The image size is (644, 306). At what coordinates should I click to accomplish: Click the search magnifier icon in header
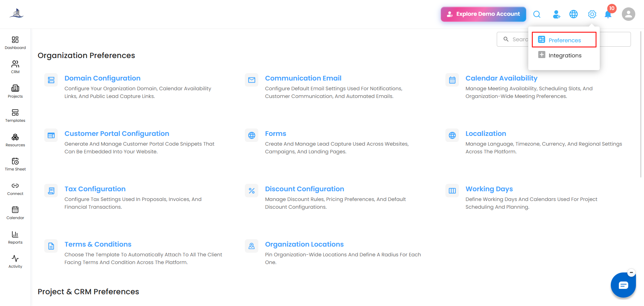(x=537, y=14)
